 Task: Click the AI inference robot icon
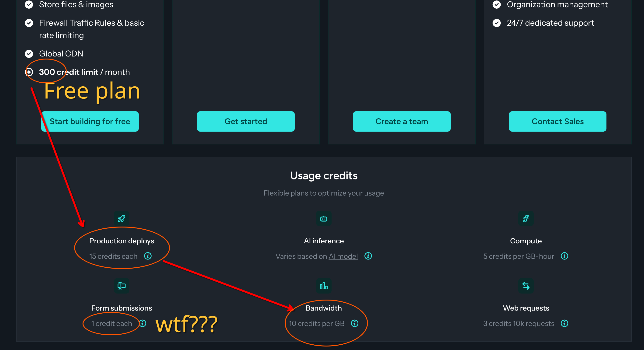(323, 219)
